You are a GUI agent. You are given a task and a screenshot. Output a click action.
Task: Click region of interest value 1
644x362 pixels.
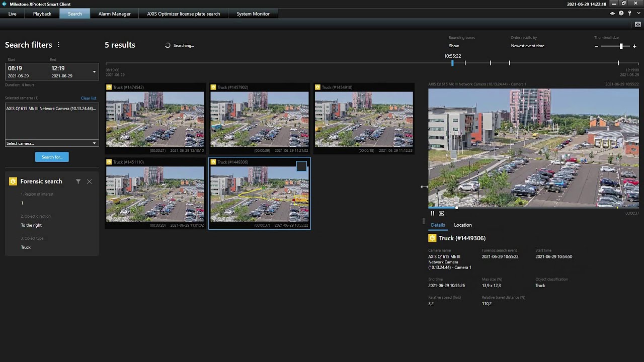pyautogui.click(x=22, y=203)
